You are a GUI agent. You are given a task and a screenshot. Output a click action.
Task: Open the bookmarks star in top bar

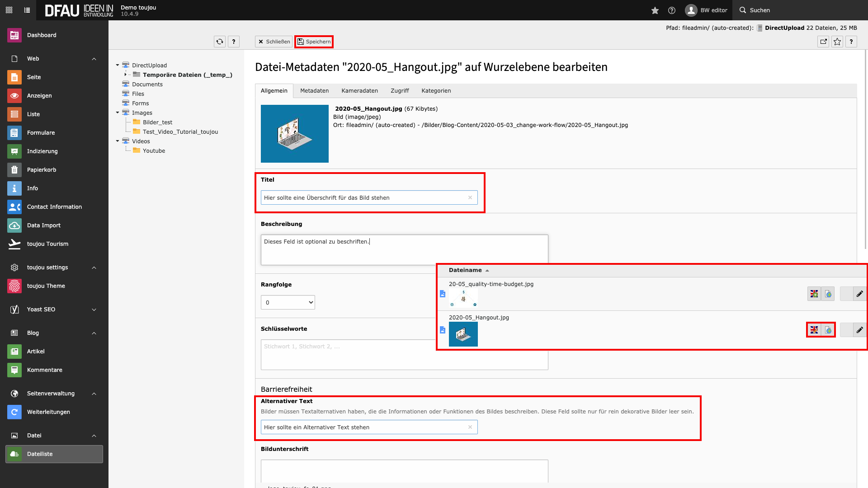pos(655,10)
